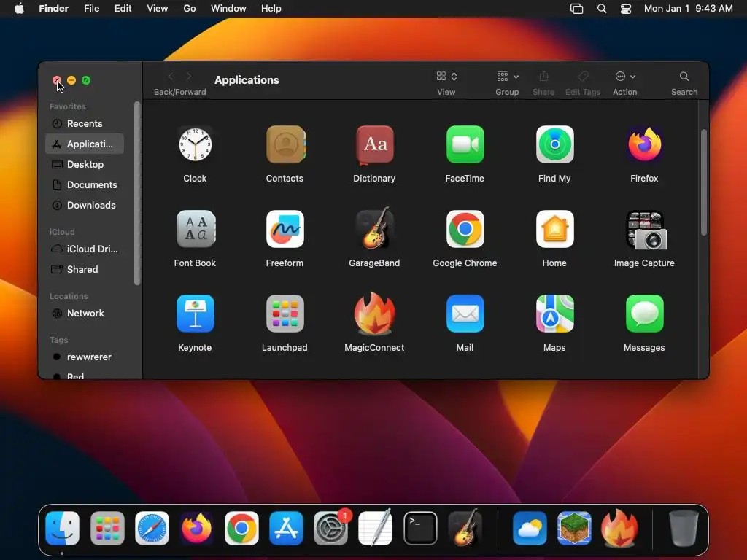Screen dimensions: 747x560
Task: Open Shared in the sidebar
Action: (85, 269)
